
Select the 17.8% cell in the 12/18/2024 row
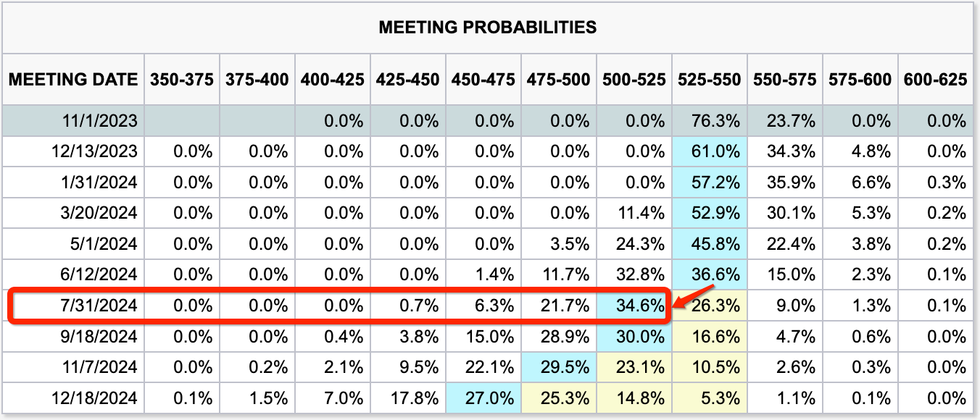[407, 398]
